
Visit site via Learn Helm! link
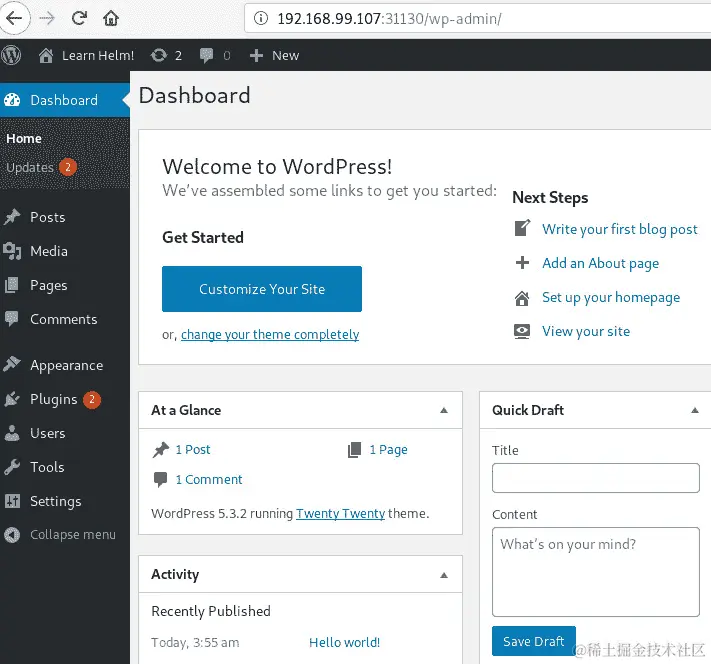click(87, 55)
